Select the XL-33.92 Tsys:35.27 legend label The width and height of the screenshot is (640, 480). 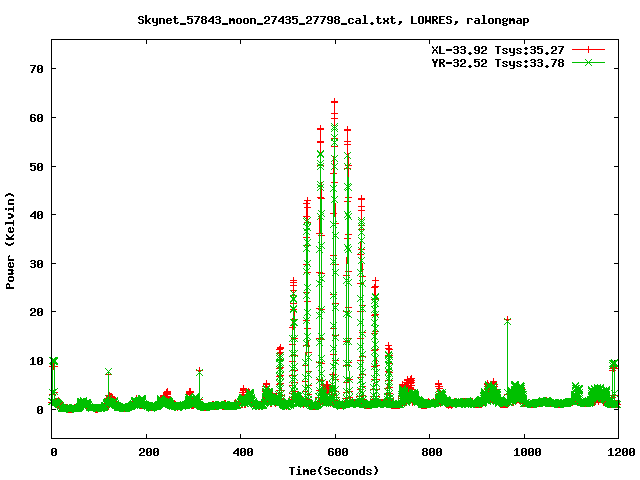pos(498,50)
